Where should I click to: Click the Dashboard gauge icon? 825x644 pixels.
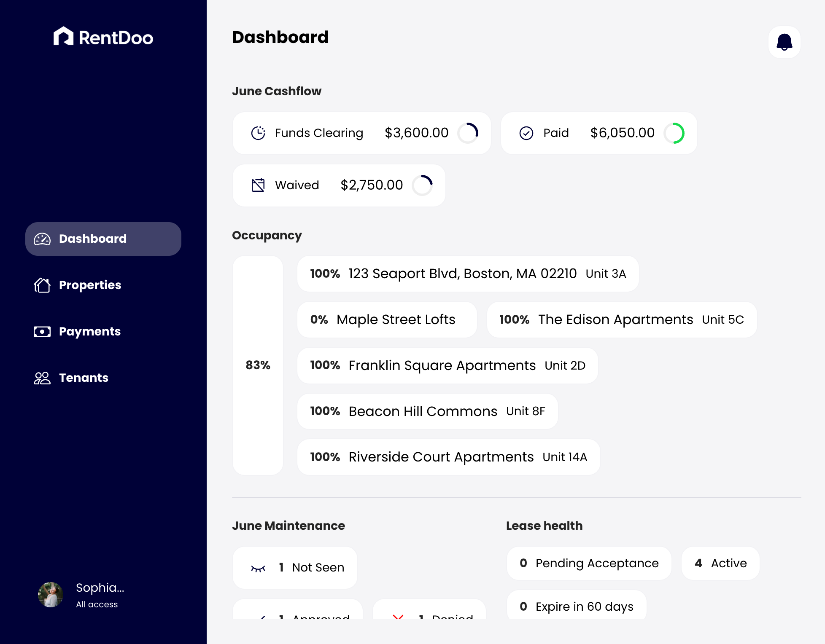pos(42,239)
